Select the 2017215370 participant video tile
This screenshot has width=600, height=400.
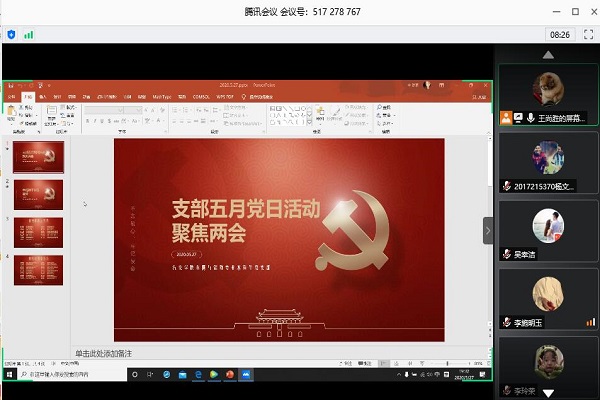click(x=548, y=163)
